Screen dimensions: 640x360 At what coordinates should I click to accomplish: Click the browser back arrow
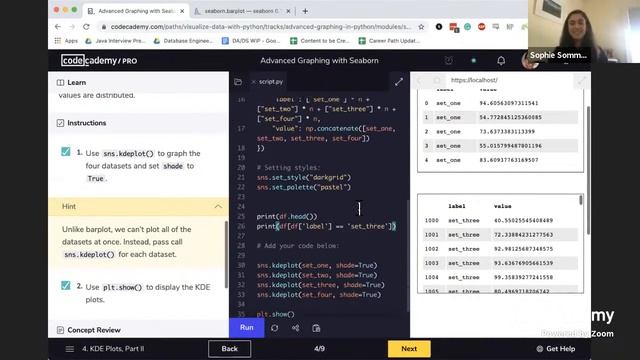[58, 27]
